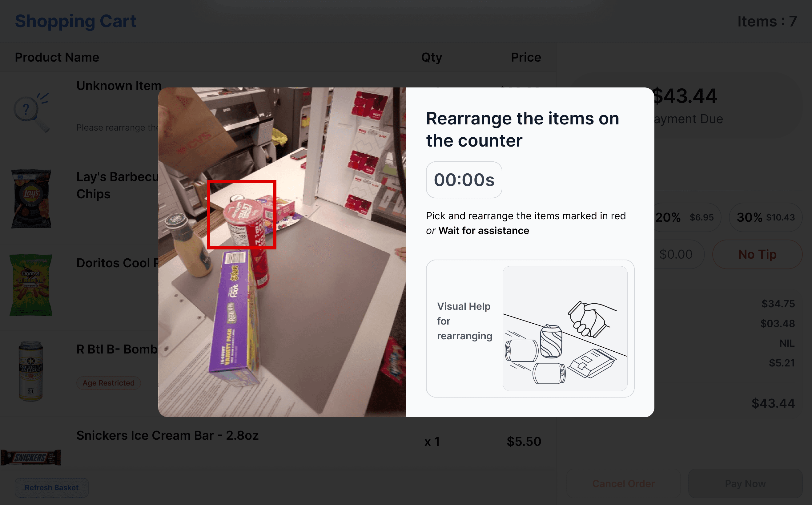Click the Wait for assistance text
Screen dimensions: 812x505
pos(484,231)
